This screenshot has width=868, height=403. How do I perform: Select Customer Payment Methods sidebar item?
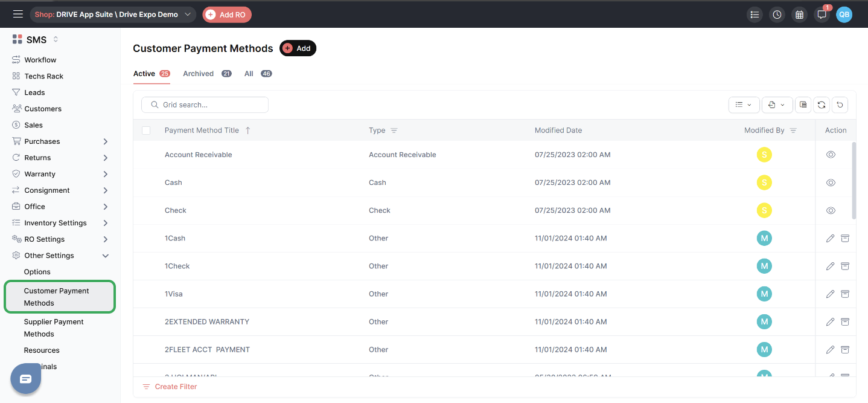(x=60, y=297)
